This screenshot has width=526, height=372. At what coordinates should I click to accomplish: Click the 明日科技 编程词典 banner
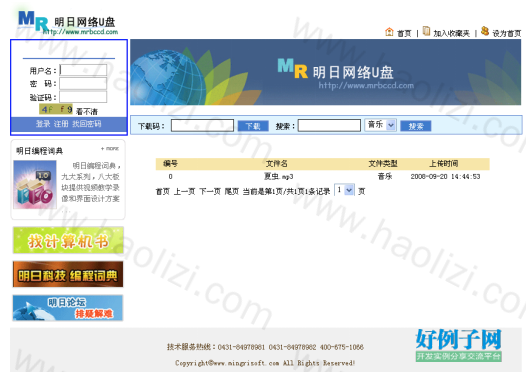click(x=68, y=274)
